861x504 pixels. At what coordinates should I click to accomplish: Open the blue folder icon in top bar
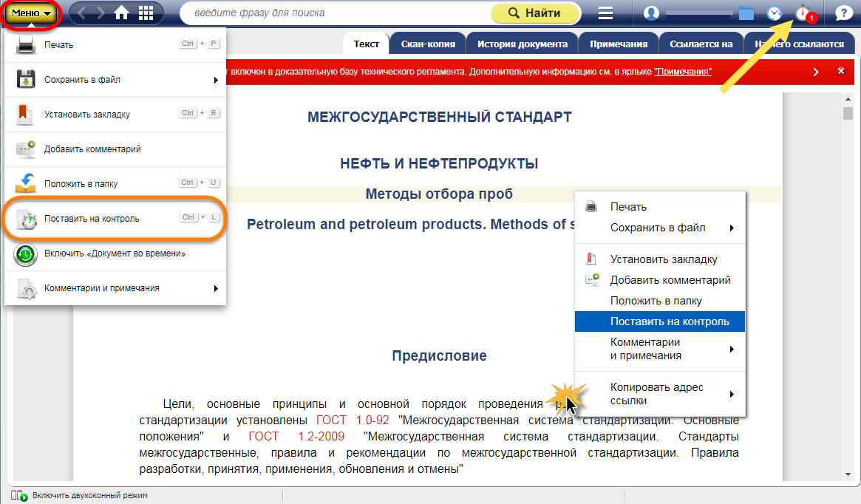click(x=746, y=13)
